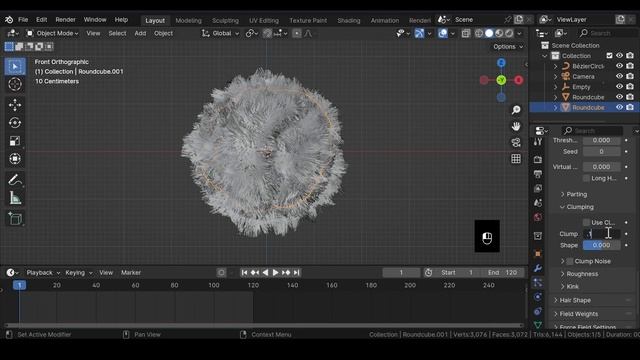Toggle the viewport overlays button
The height and width of the screenshot is (360, 640).
pos(443,33)
